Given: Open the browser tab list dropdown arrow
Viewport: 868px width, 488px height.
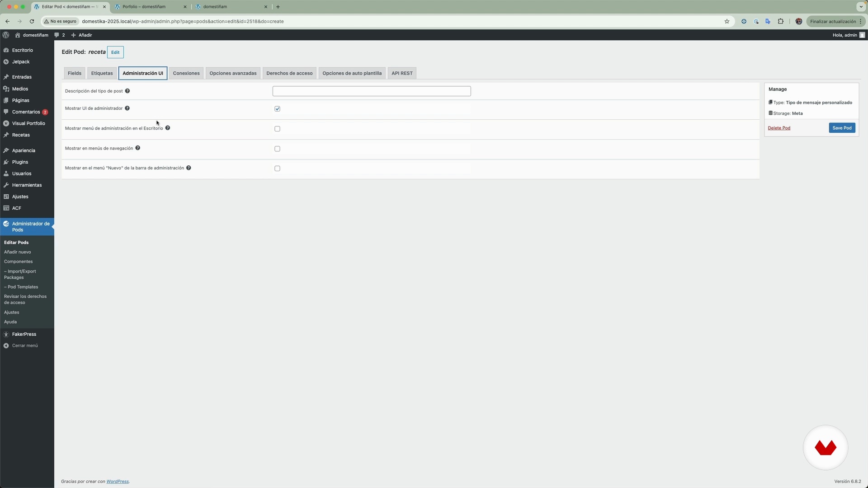Looking at the screenshot, I should 861,7.
